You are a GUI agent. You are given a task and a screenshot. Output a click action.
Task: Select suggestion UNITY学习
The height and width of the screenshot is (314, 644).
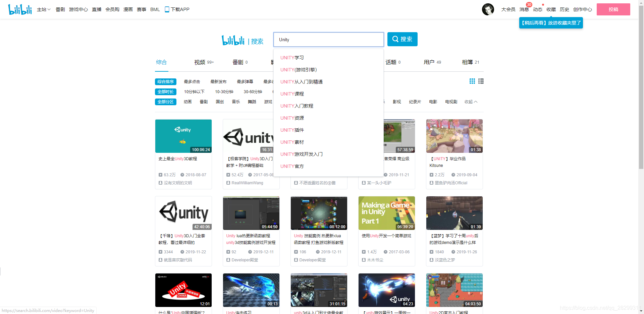(x=328, y=58)
